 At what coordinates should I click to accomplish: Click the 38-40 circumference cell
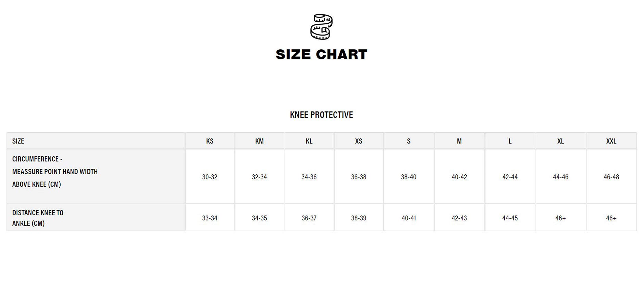409,177
